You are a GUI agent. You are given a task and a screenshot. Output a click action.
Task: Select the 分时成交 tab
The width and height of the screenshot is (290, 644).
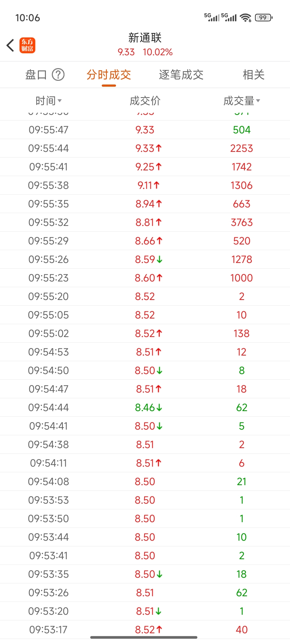(x=109, y=75)
